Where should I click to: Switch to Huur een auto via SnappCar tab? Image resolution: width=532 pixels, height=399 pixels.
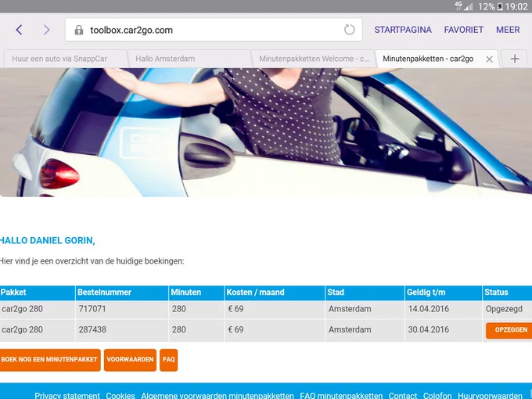pyautogui.click(x=65, y=59)
